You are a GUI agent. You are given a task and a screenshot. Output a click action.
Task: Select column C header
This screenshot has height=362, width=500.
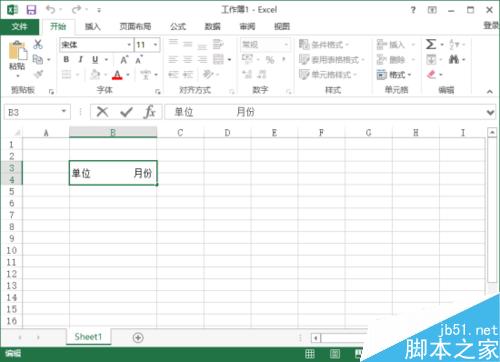coord(180,133)
